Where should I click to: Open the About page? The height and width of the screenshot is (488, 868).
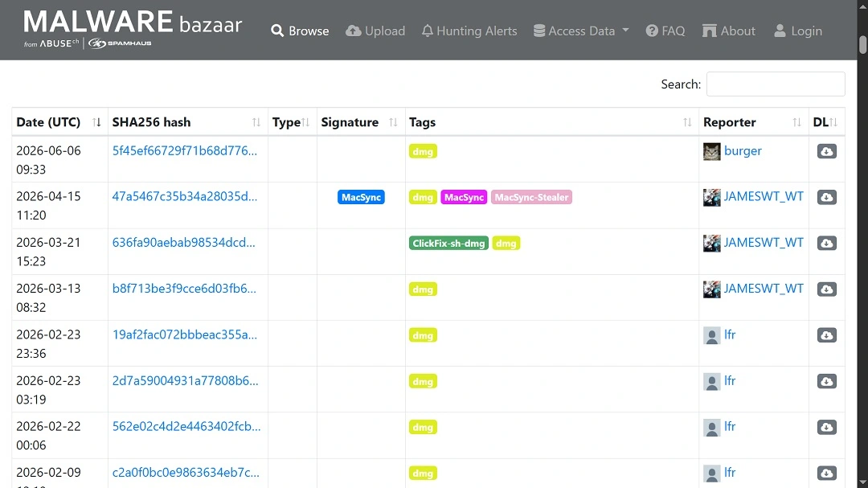tap(728, 31)
